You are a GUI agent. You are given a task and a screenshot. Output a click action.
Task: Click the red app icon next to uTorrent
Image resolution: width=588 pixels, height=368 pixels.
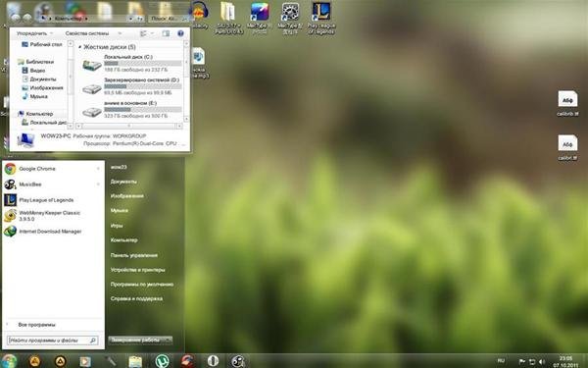188,361
